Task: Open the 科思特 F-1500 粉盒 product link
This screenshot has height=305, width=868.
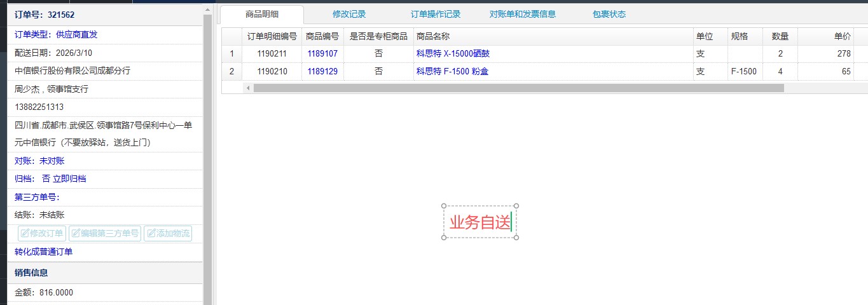Action: (452, 71)
